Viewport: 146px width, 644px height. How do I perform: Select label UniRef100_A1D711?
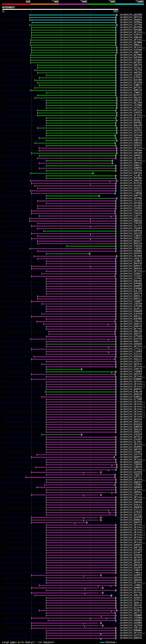click(x=131, y=188)
